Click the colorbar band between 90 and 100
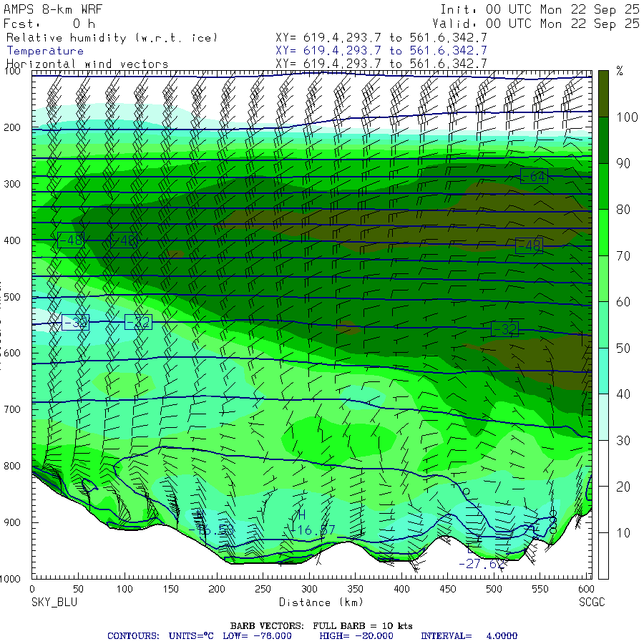 pos(603,140)
